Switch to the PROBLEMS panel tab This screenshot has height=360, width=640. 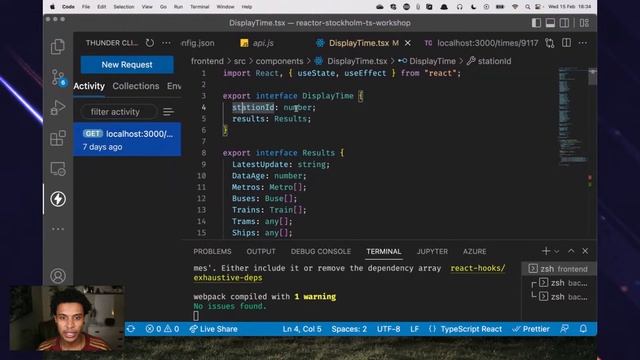212,251
